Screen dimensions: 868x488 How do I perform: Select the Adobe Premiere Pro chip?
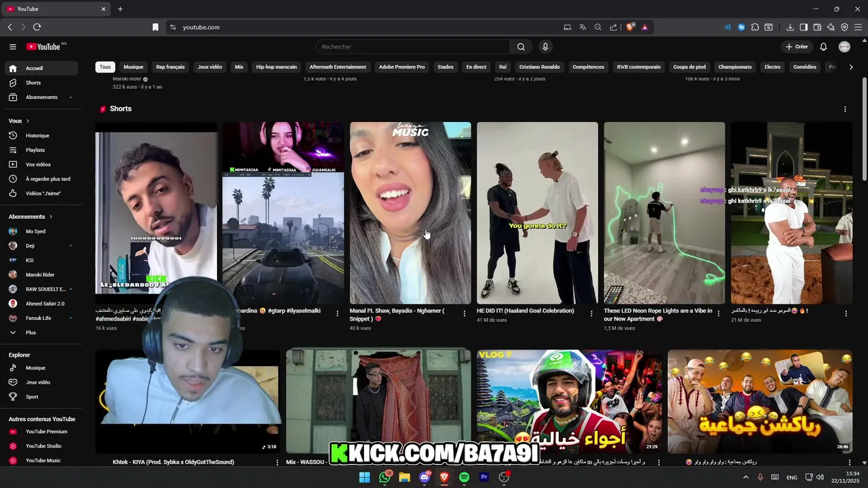[x=402, y=67]
